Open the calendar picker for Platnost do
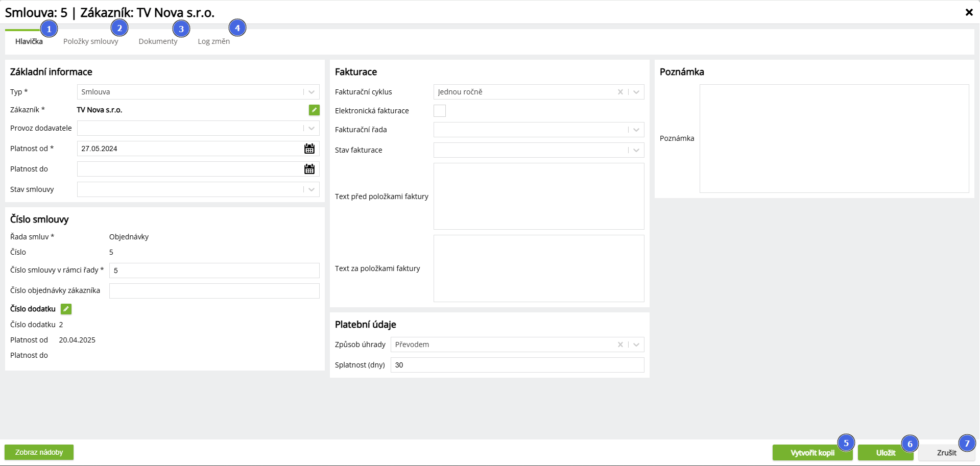The height and width of the screenshot is (466, 980). (x=309, y=169)
